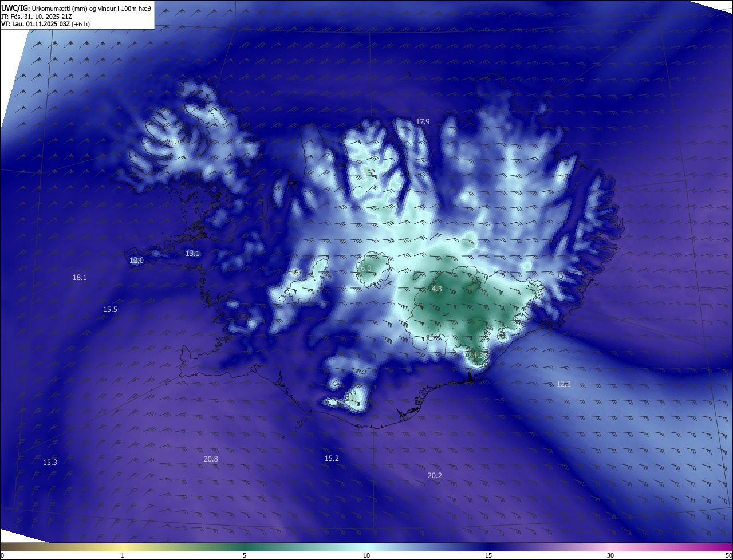Select the 12.2 value on the map

pyautogui.click(x=563, y=384)
